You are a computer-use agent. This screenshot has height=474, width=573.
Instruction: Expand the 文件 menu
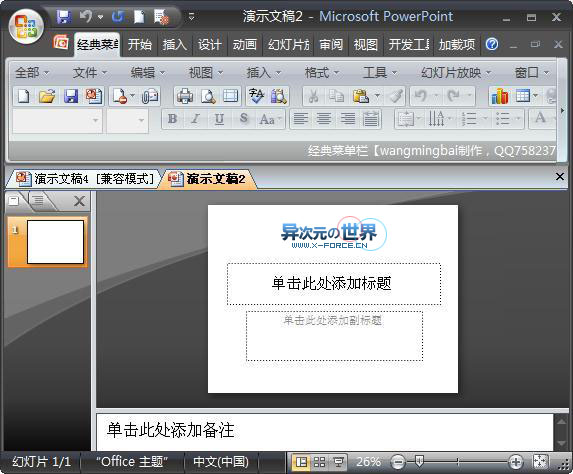pos(90,73)
